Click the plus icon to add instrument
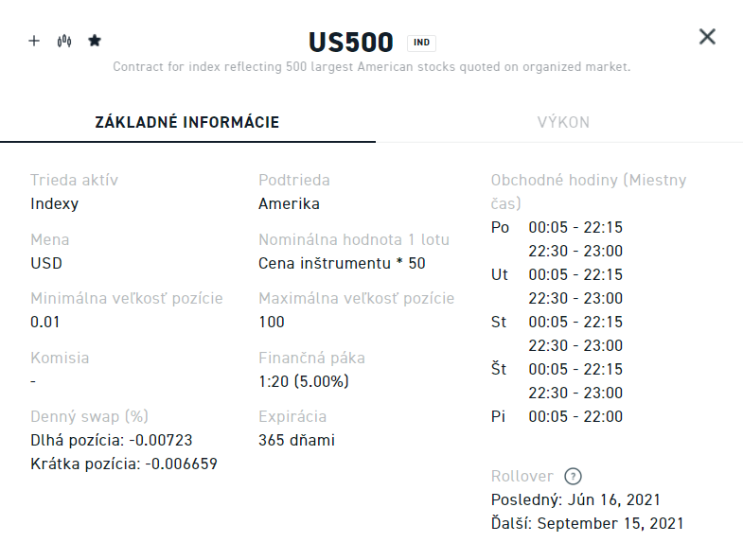743x560 pixels. point(34,41)
